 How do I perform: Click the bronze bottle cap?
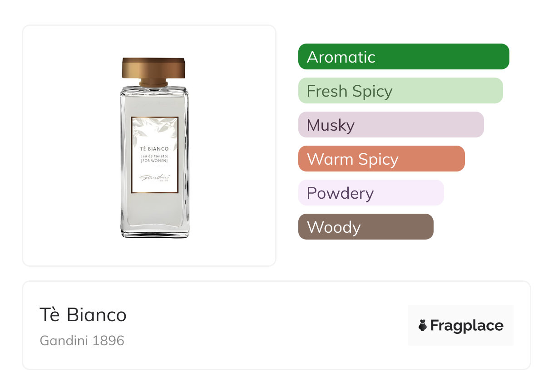click(x=153, y=68)
